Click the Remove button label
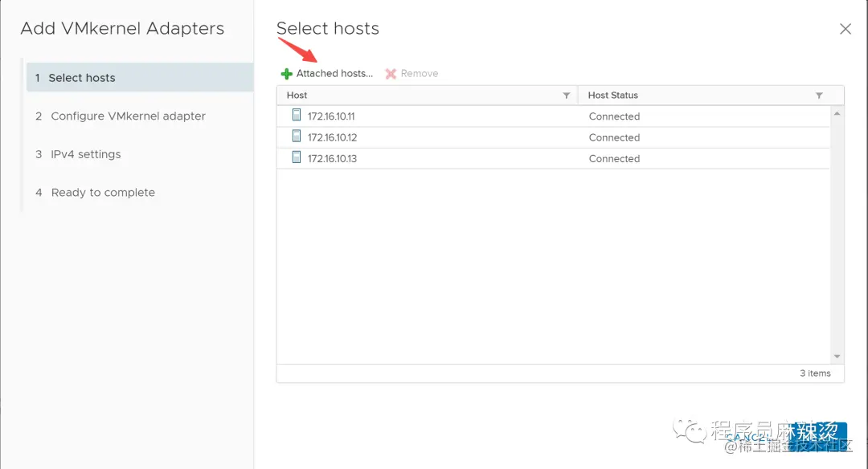868x469 pixels. pos(419,74)
